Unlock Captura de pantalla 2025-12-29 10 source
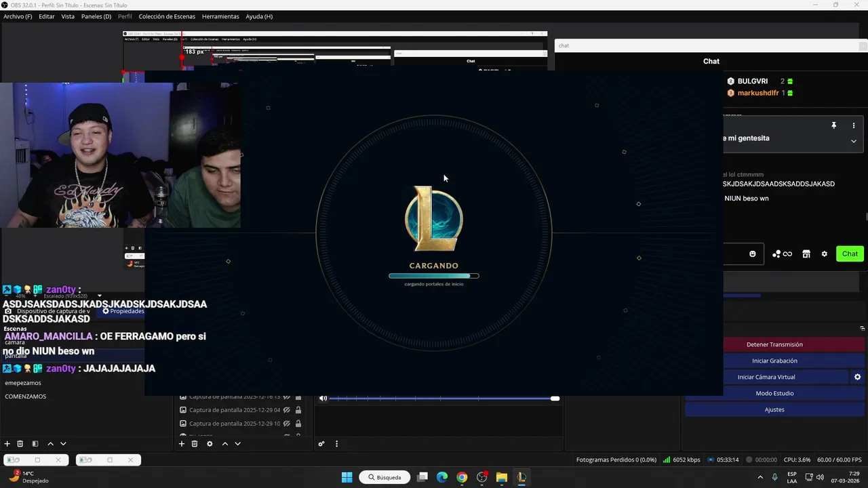 point(298,424)
